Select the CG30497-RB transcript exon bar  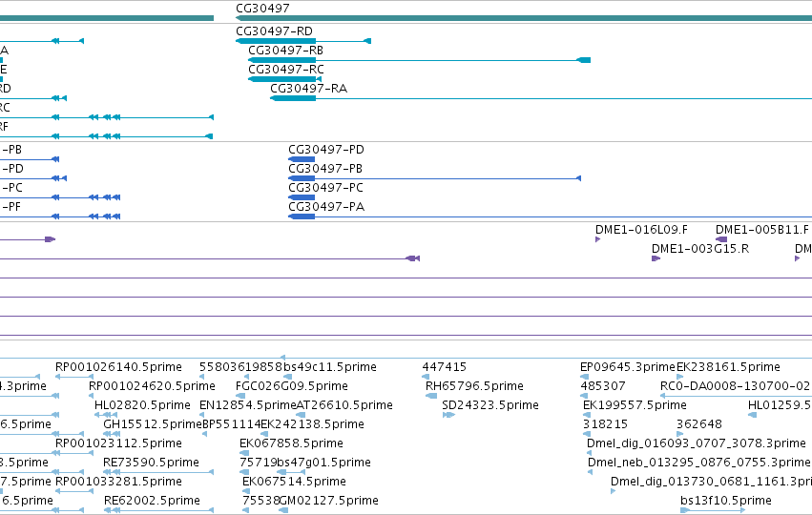point(281,60)
